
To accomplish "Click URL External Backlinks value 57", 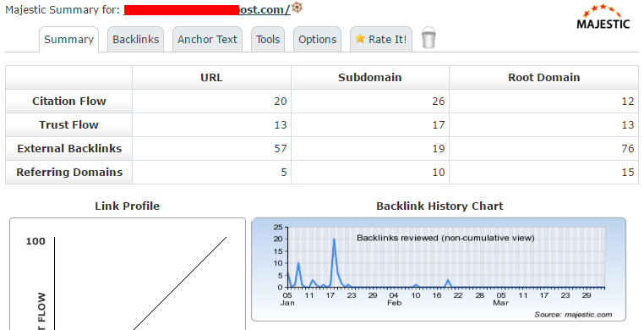I will tap(281, 149).
